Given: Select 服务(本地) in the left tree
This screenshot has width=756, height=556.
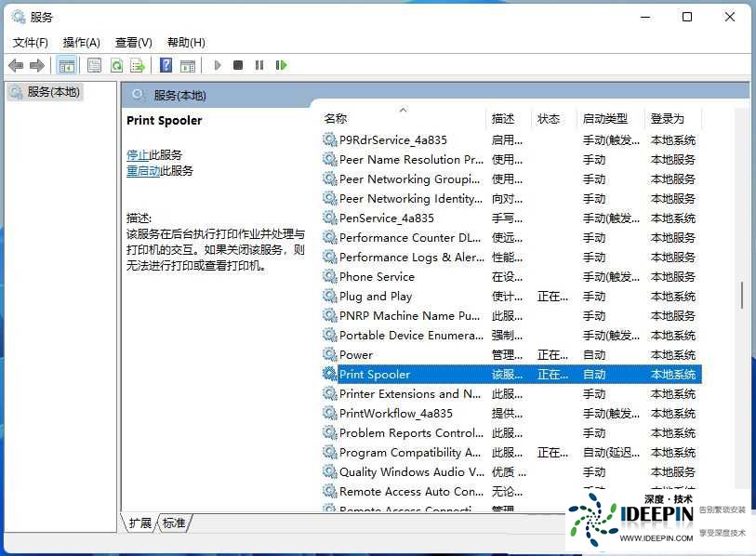Looking at the screenshot, I should point(46,92).
